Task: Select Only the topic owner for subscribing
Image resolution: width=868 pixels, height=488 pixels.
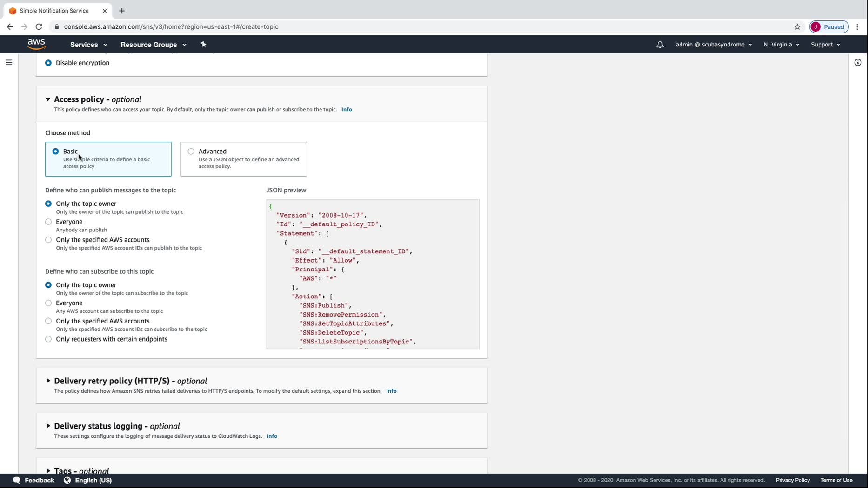Action: click(x=48, y=285)
